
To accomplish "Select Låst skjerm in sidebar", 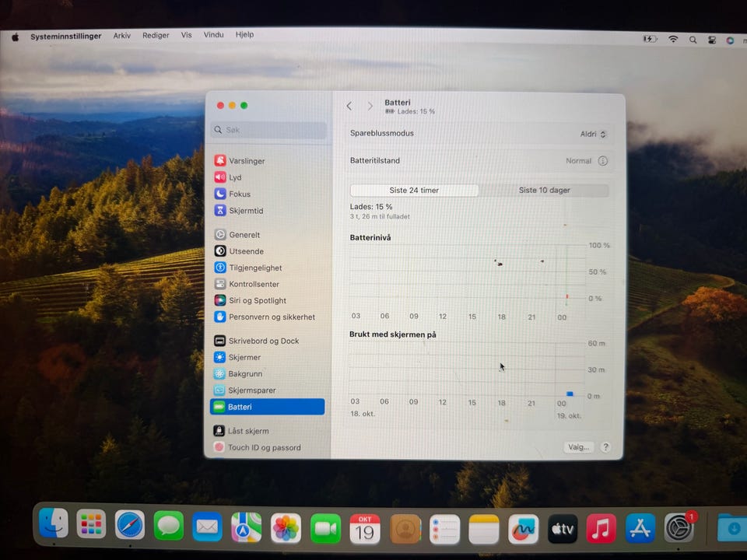I will click(x=241, y=430).
